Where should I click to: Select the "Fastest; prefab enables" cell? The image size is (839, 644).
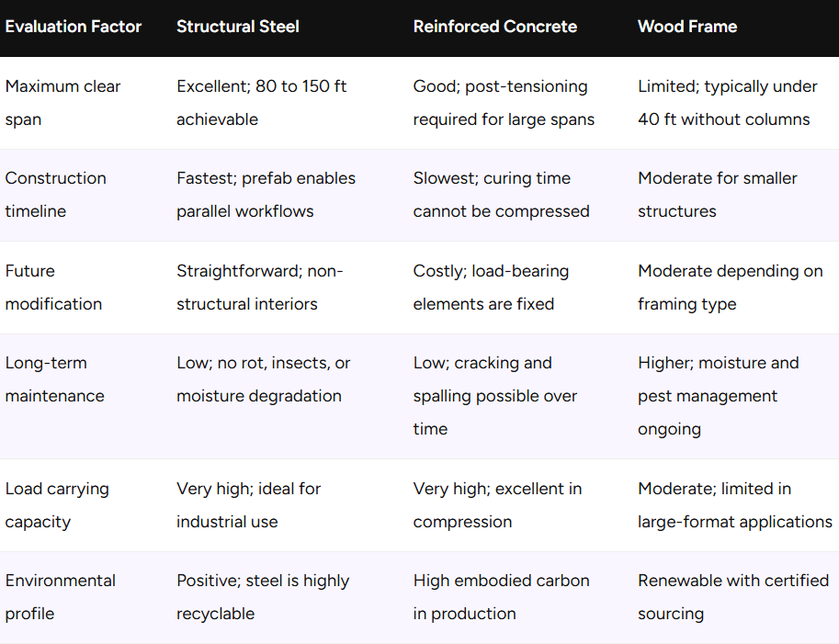[266, 195]
